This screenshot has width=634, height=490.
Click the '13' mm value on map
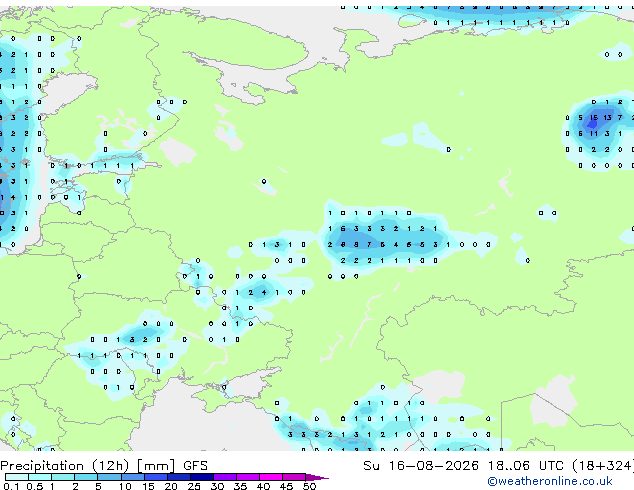pyautogui.click(x=607, y=118)
